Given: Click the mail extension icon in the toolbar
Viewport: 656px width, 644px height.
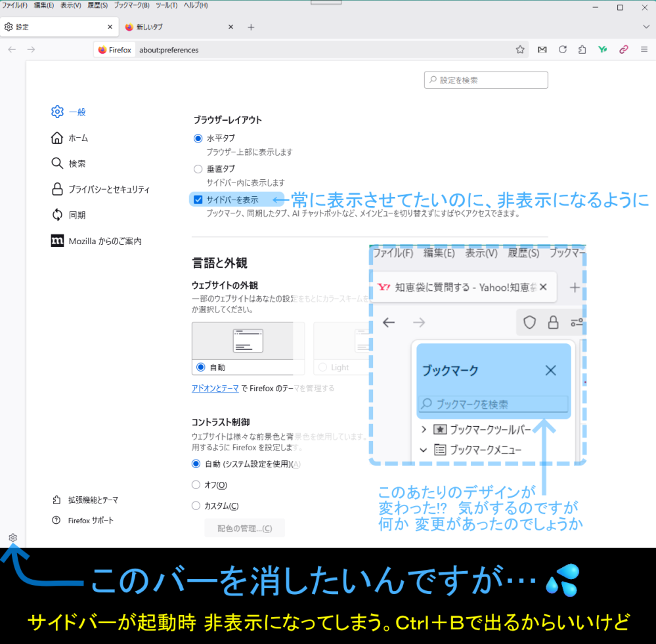Looking at the screenshot, I should click(542, 49).
